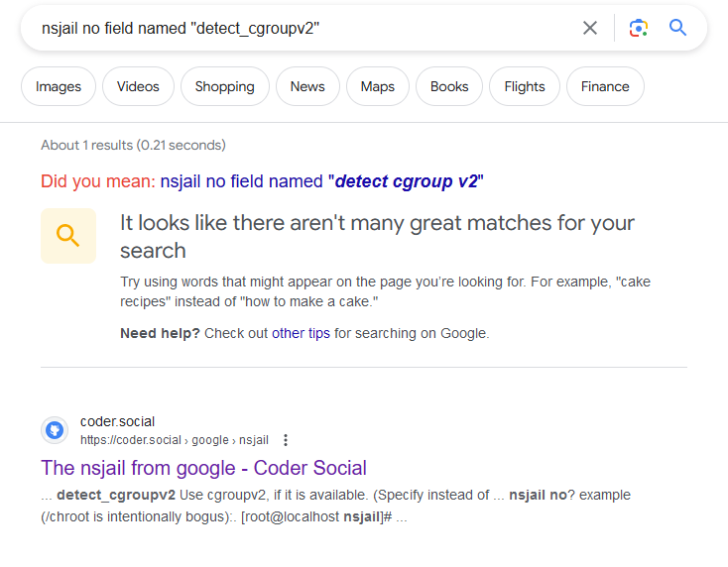
Task: Follow the 'detect cgroup v2' suggested query link
Action: coord(321,181)
